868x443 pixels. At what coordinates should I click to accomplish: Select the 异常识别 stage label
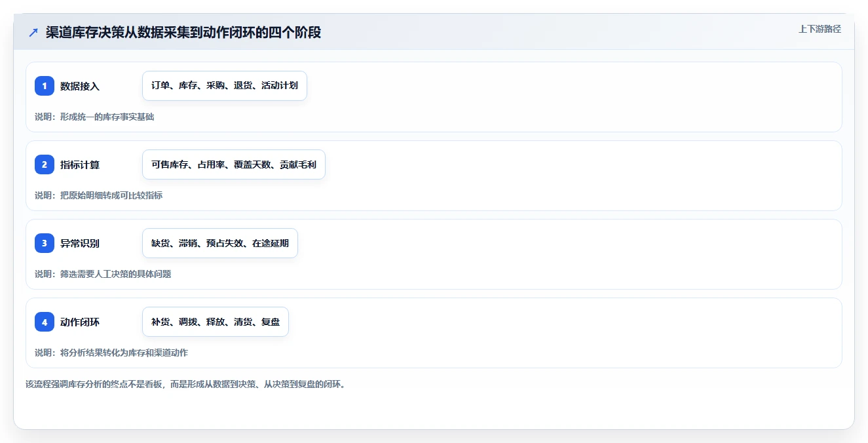[x=80, y=243]
